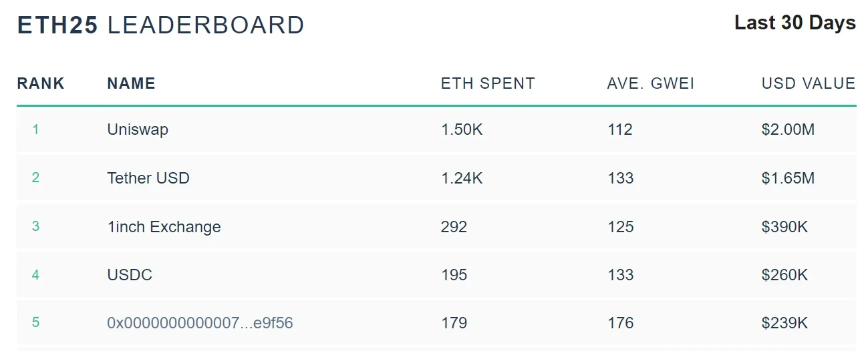
Task: Select the 1inch Exchange row name
Action: click(x=164, y=227)
